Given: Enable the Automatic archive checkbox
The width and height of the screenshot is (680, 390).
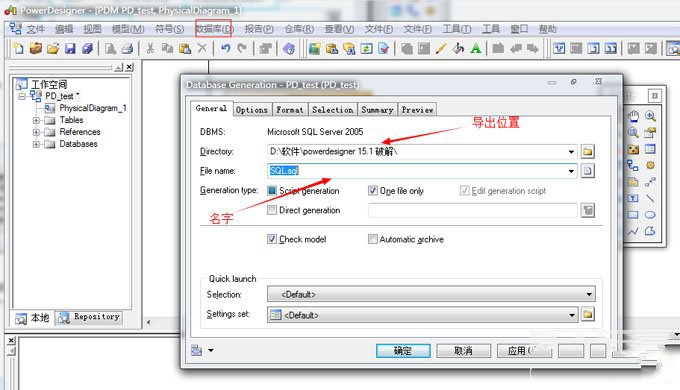Looking at the screenshot, I should click(x=373, y=239).
